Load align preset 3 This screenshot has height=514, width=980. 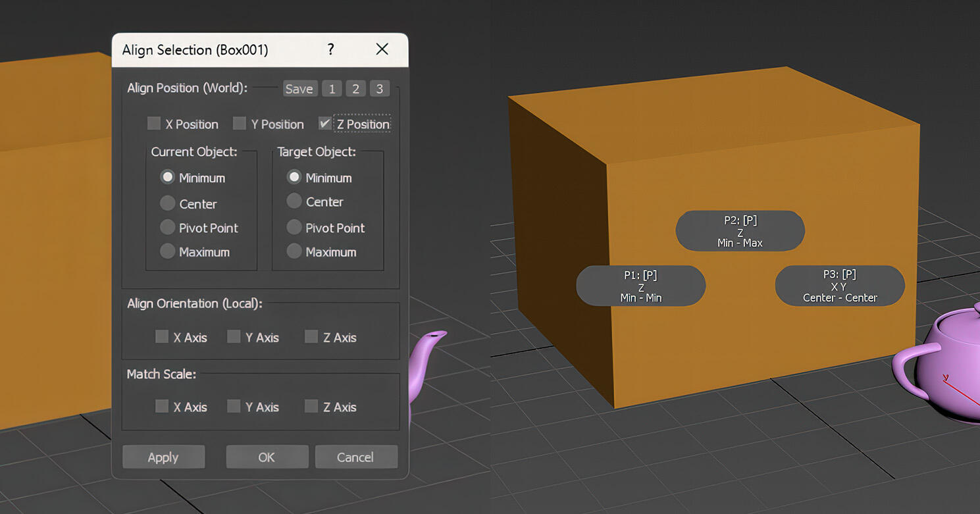point(380,89)
